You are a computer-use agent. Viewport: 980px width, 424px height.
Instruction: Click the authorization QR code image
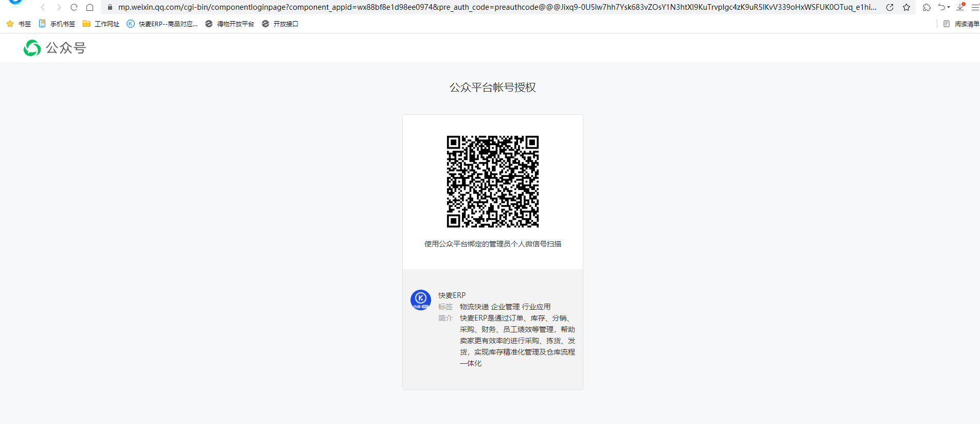(x=493, y=182)
